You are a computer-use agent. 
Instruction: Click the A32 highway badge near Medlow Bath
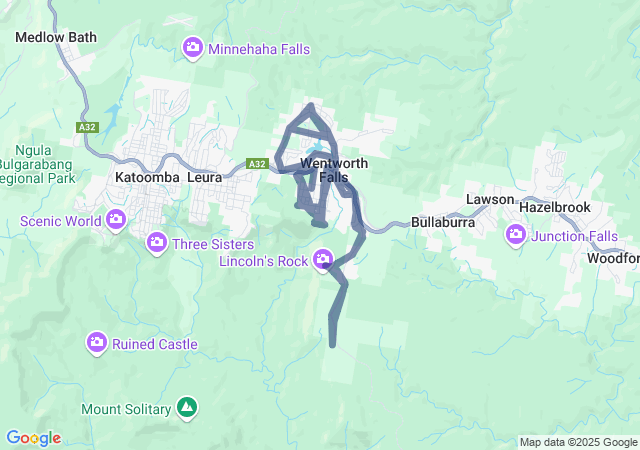87,127
